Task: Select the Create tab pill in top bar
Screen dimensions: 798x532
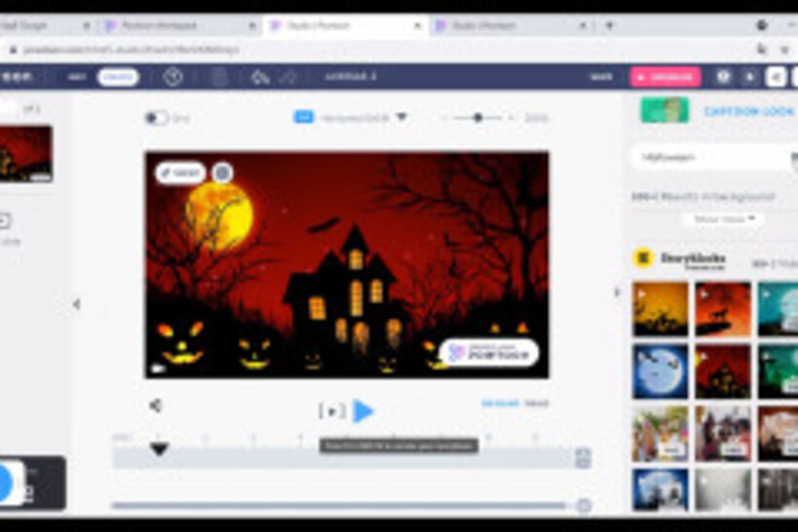Action: (x=118, y=77)
